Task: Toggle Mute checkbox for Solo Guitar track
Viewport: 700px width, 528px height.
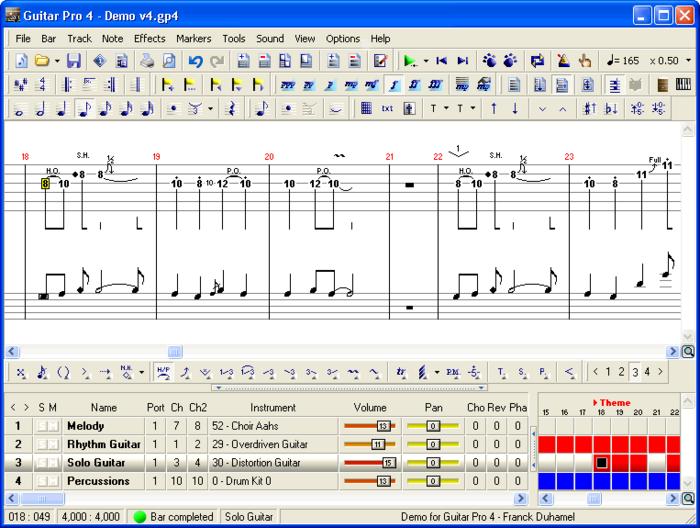Action: [x=53, y=462]
